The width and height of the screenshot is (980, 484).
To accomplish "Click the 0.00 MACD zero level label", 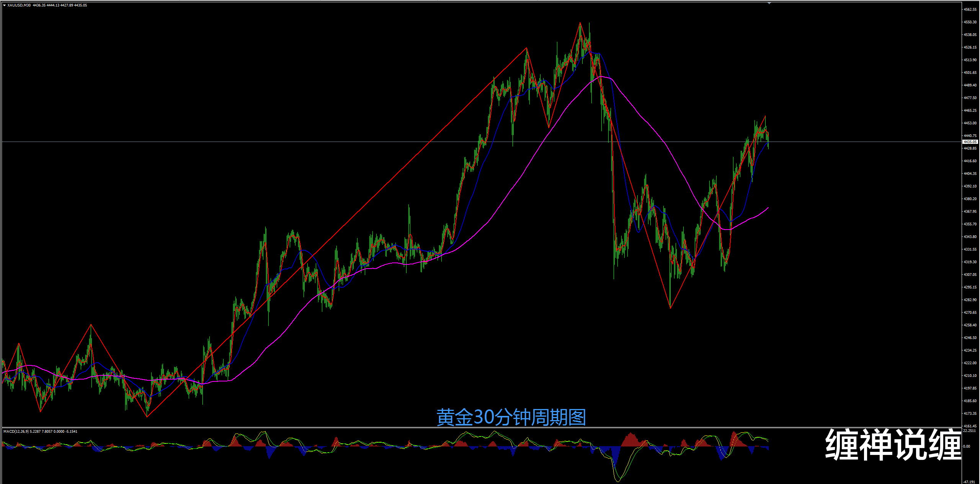I will (x=967, y=446).
